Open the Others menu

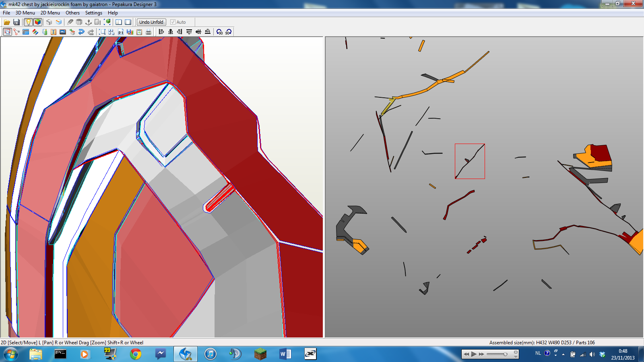tap(73, 13)
